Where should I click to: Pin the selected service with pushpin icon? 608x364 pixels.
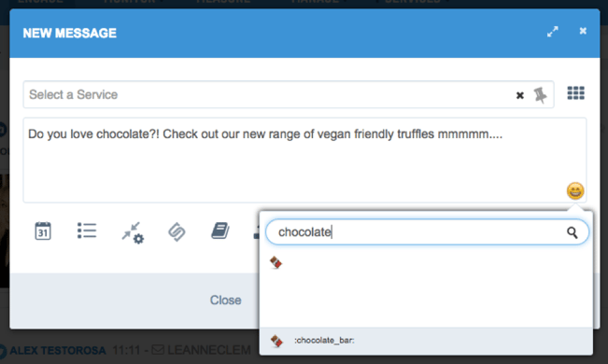tap(540, 95)
